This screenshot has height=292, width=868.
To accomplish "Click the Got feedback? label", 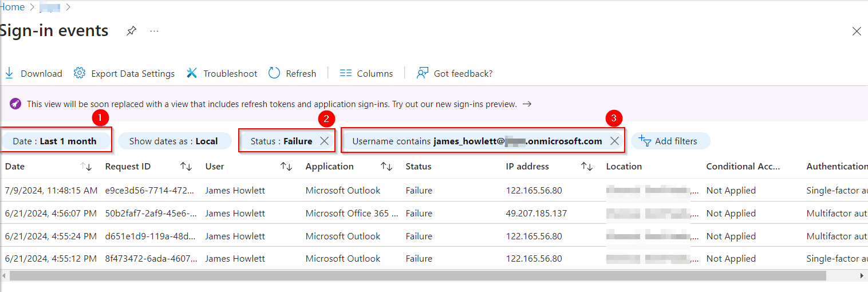I will pyautogui.click(x=463, y=73).
